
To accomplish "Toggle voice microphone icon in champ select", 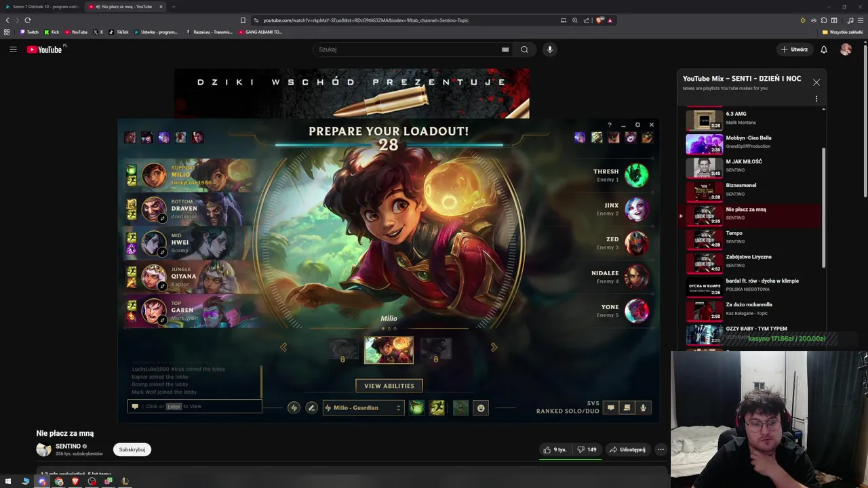I will 643,407.
